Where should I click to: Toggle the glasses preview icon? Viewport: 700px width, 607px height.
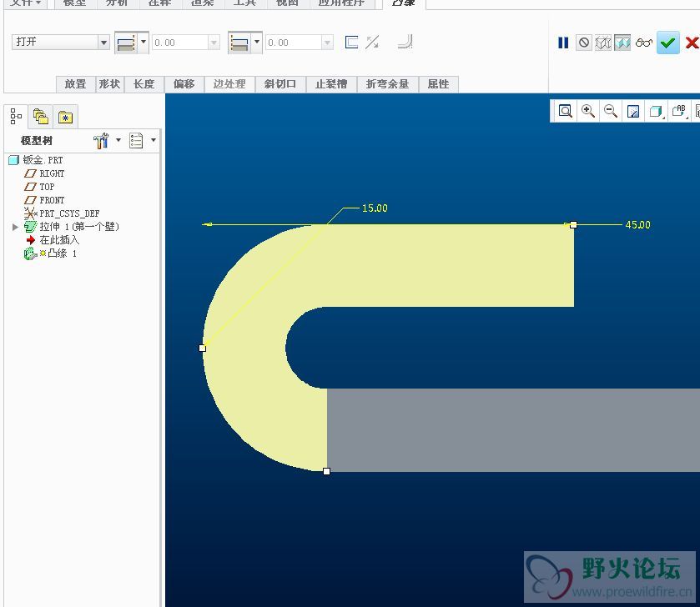click(643, 43)
